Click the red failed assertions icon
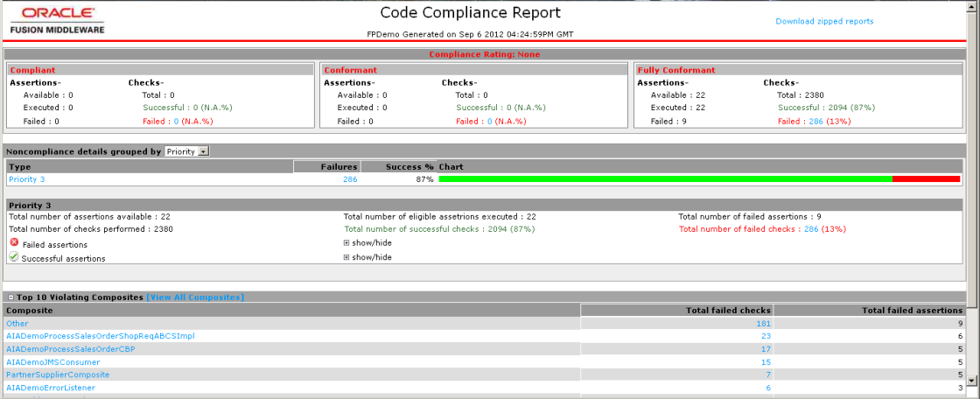 point(14,242)
